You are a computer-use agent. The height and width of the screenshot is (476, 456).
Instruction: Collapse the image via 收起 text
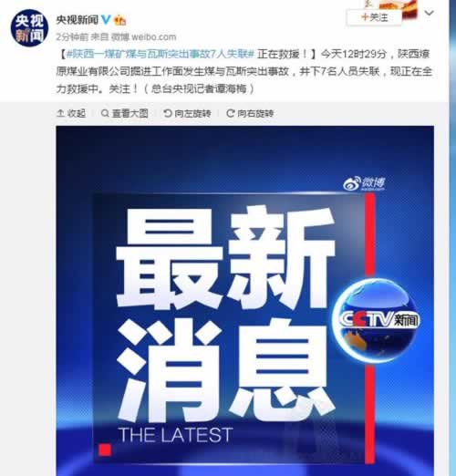coord(77,113)
